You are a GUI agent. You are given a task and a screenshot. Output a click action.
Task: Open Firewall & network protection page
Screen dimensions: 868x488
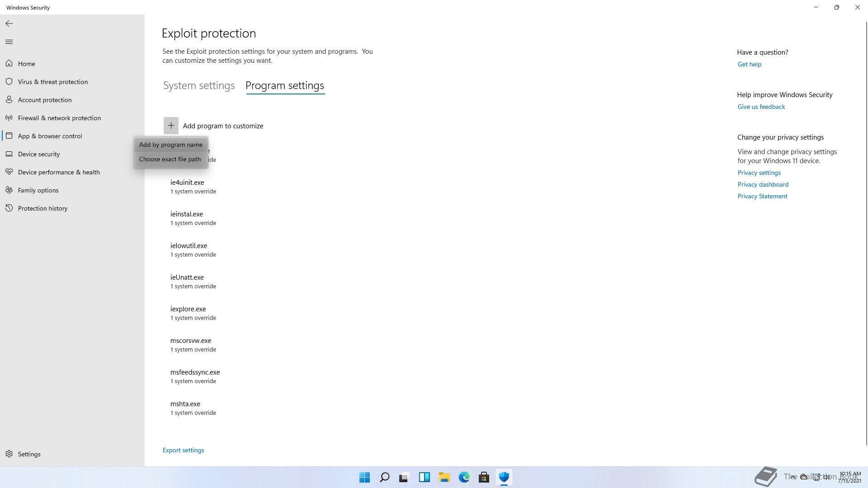[x=59, y=118]
